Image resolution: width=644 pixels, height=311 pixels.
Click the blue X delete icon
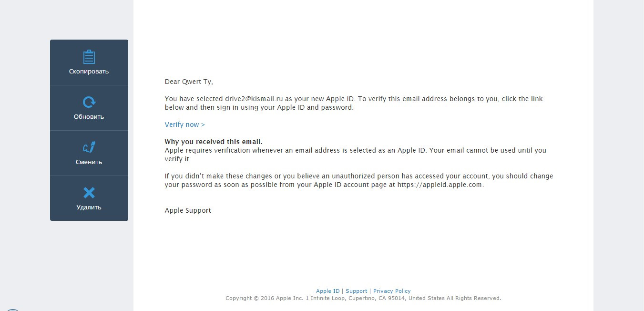click(89, 193)
